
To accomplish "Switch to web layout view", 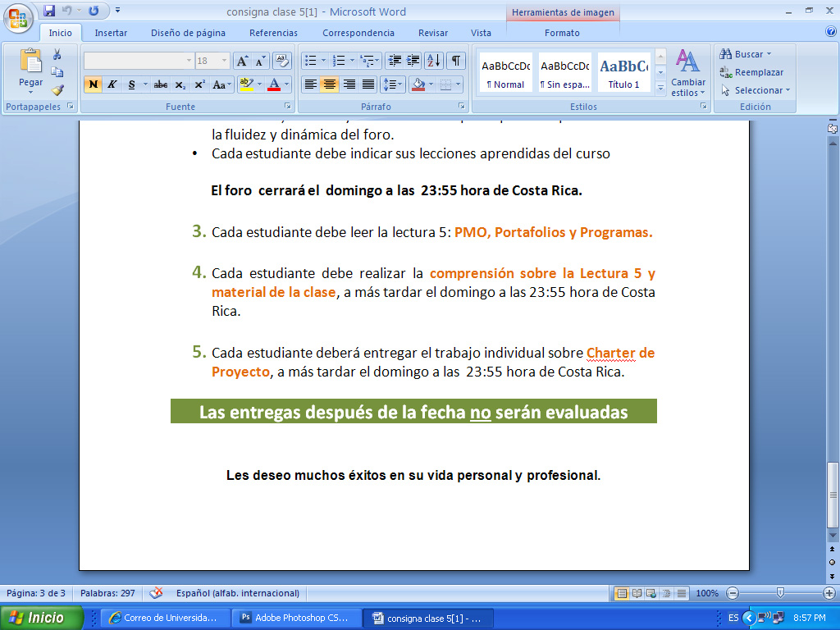I will click(x=651, y=593).
